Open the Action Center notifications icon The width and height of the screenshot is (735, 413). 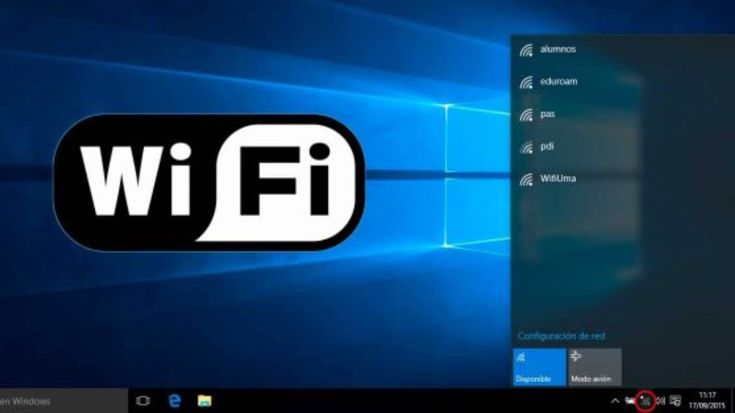pyautogui.click(x=675, y=401)
